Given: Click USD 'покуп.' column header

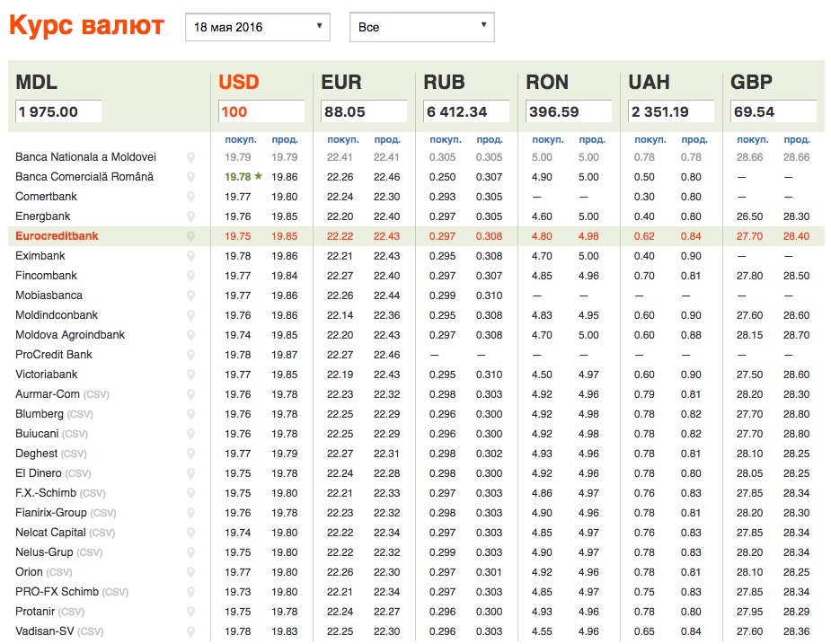Looking at the screenshot, I should click(241, 140).
